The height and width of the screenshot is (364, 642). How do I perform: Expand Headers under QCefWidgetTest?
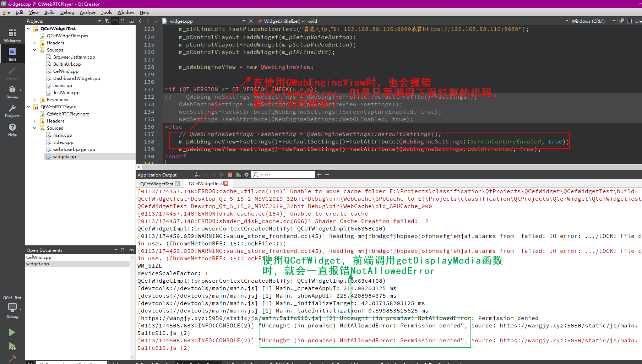(x=34, y=43)
